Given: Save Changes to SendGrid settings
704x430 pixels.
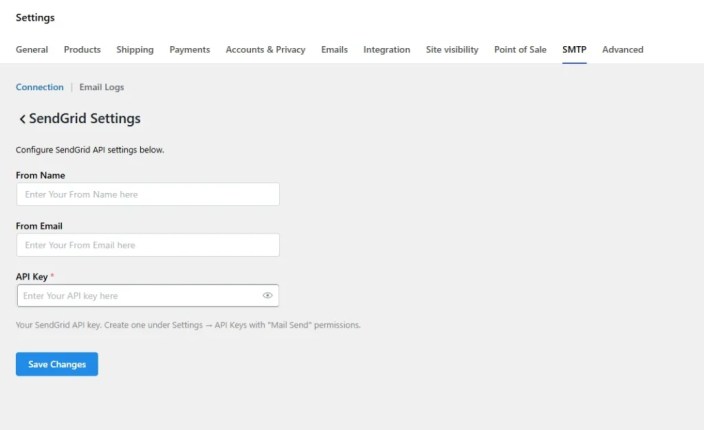Looking at the screenshot, I should [57, 364].
